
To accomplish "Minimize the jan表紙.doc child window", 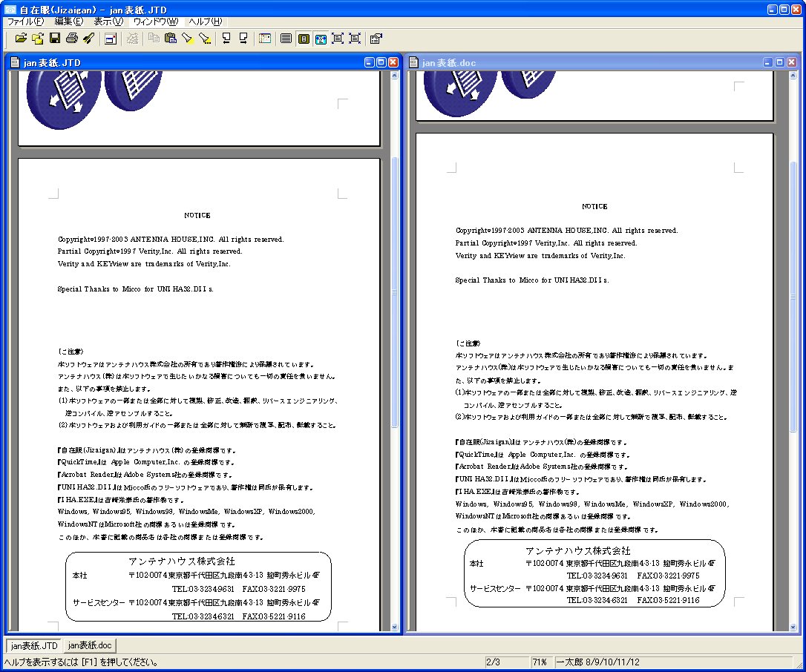I will [768, 62].
